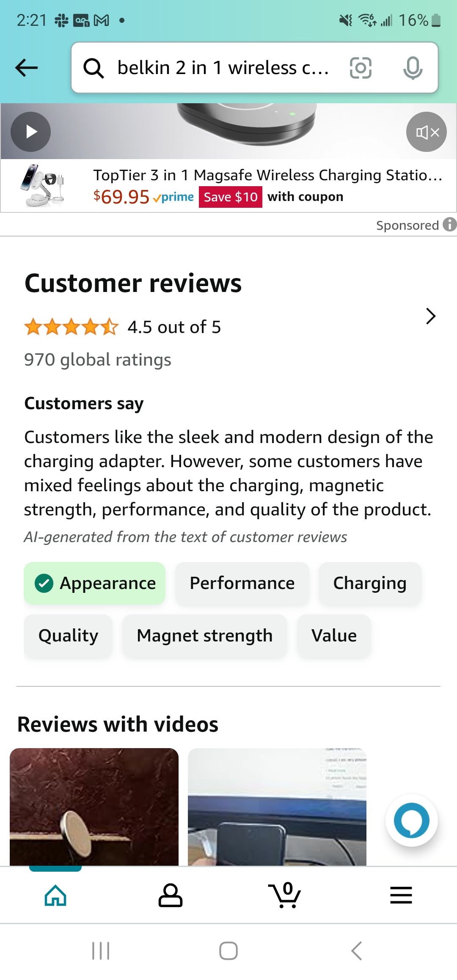Mute or unmute the sponsored video
Viewport: 457px width, 980px height.
[426, 132]
